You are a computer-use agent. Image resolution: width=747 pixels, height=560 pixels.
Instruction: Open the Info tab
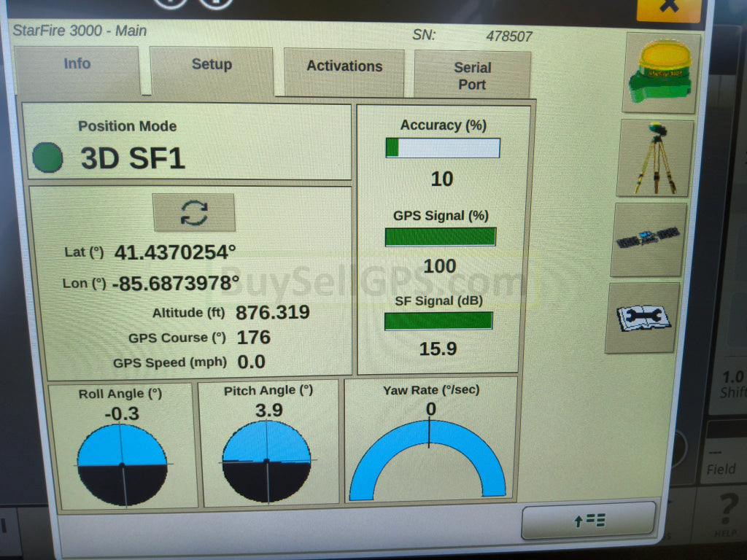77,69
